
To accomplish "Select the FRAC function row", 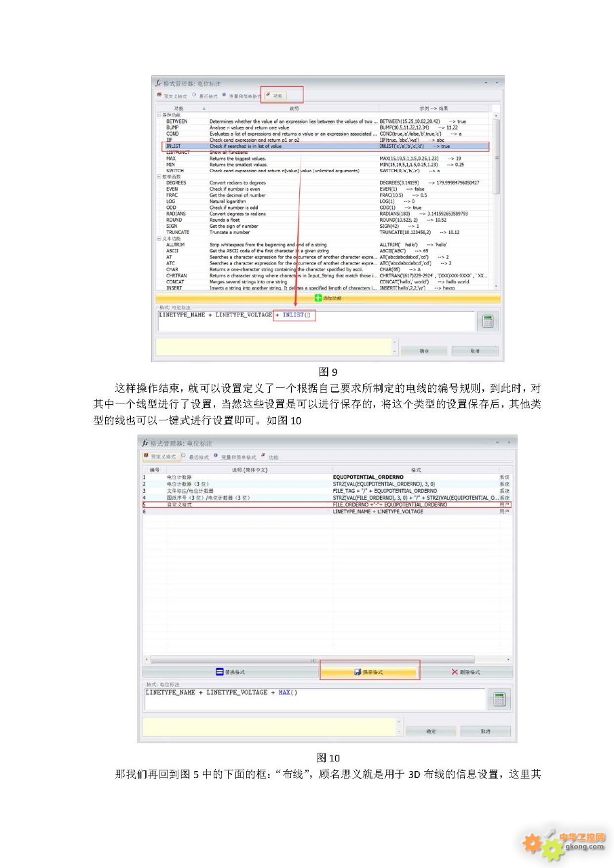I will 327,195.
